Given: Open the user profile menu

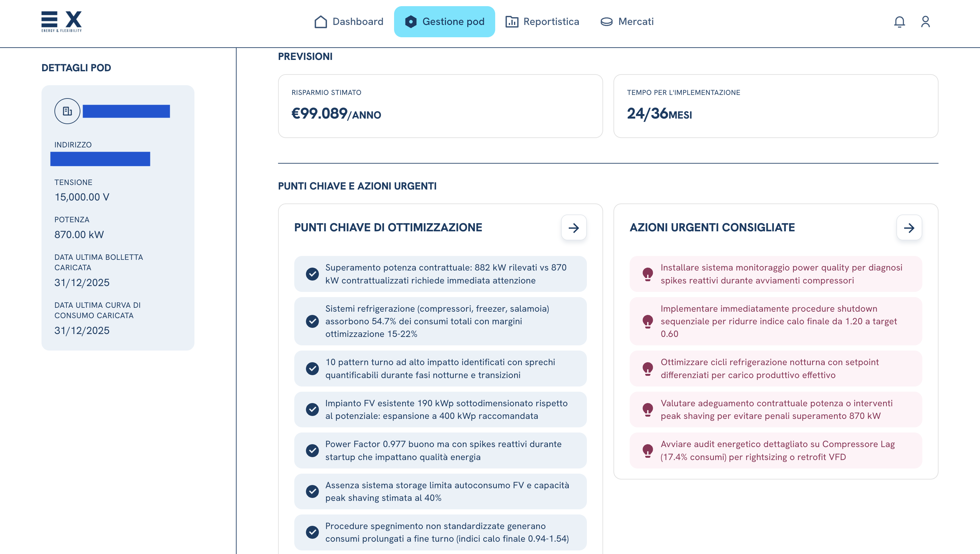Looking at the screenshot, I should pyautogui.click(x=926, y=22).
